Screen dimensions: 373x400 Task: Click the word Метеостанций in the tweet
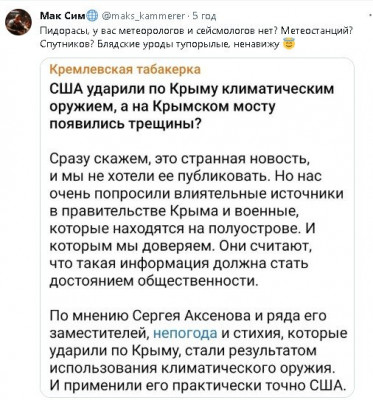coord(317,31)
